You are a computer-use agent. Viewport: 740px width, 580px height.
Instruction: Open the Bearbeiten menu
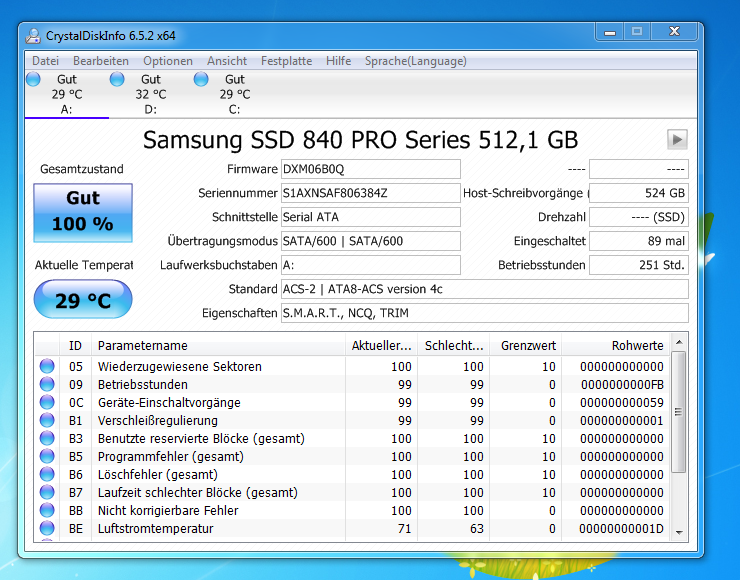[x=101, y=61]
